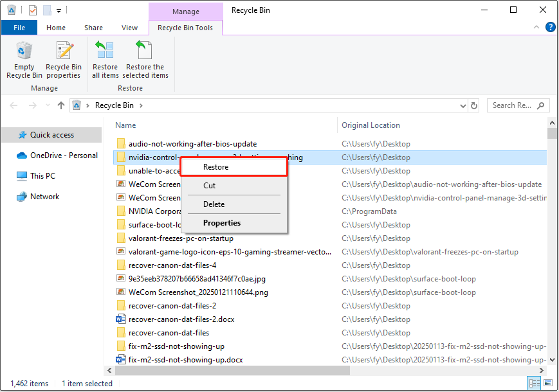Expand the address bar history dropdown

(463, 105)
